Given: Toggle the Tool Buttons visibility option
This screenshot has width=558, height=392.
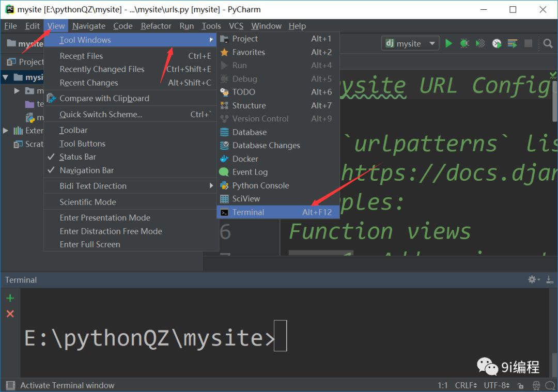Looking at the screenshot, I should click(130, 144).
